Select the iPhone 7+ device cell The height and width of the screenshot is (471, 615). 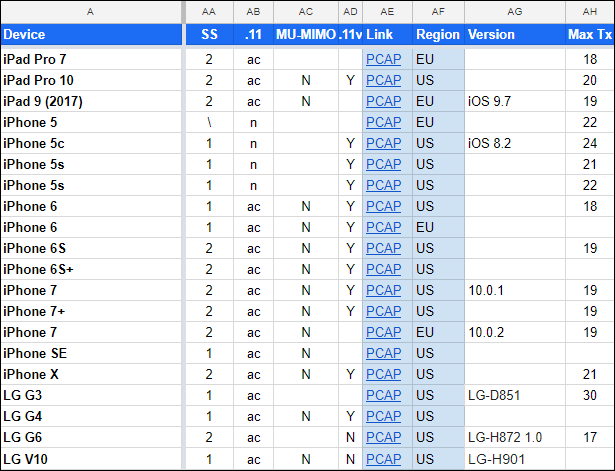pyautogui.click(x=91, y=311)
